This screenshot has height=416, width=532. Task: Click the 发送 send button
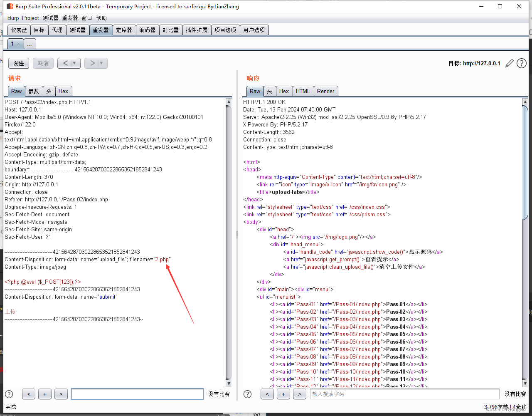[x=19, y=63]
